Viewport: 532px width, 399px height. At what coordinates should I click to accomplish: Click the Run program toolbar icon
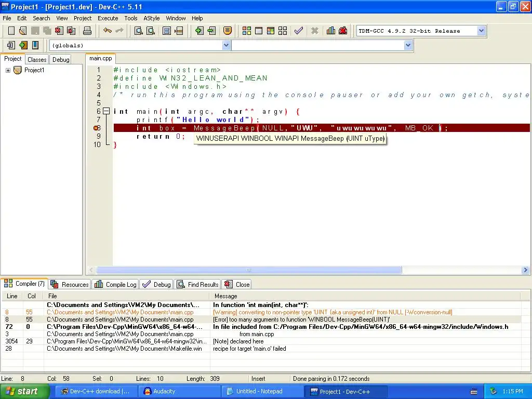[x=259, y=31]
